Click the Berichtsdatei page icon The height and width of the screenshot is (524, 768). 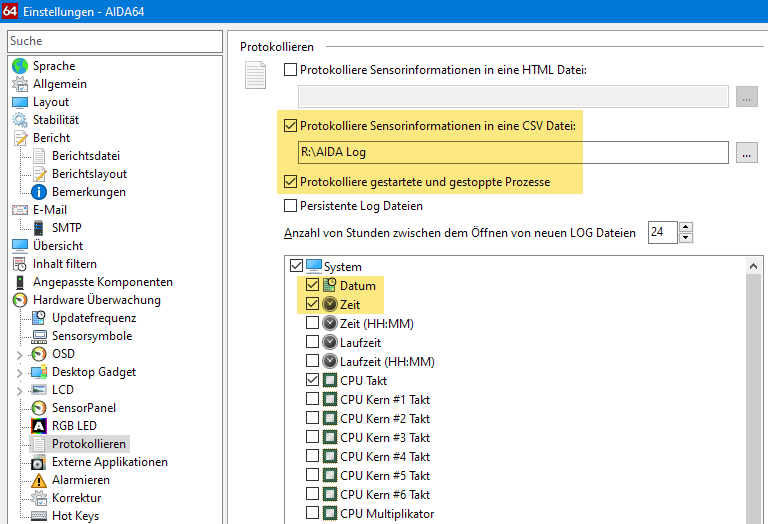[39, 156]
